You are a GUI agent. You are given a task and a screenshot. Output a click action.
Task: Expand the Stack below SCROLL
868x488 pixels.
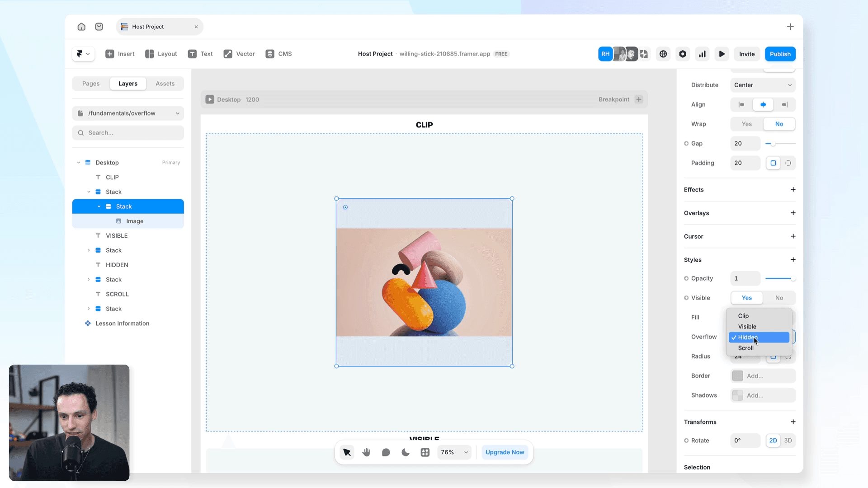tap(89, 309)
